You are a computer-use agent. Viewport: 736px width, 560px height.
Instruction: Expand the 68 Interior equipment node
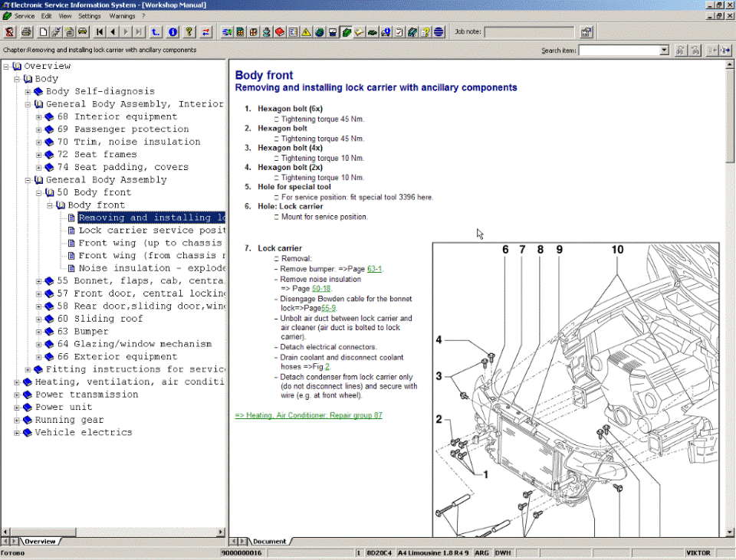point(39,117)
